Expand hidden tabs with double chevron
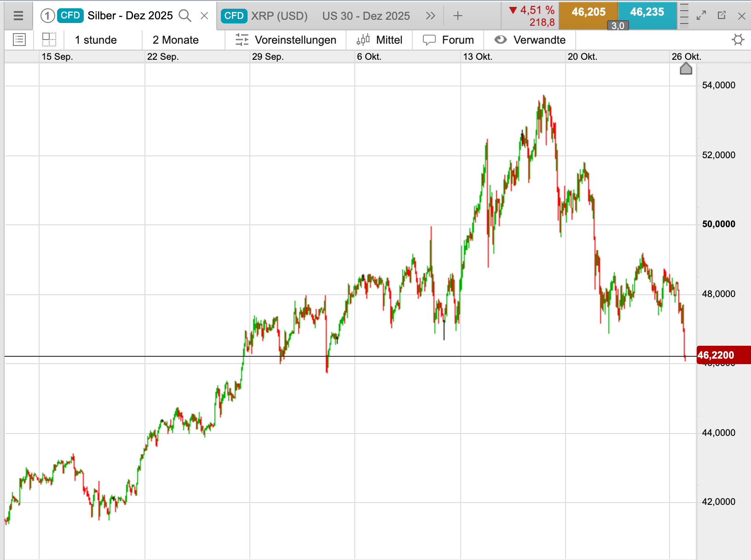The image size is (751, 560). [430, 16]
